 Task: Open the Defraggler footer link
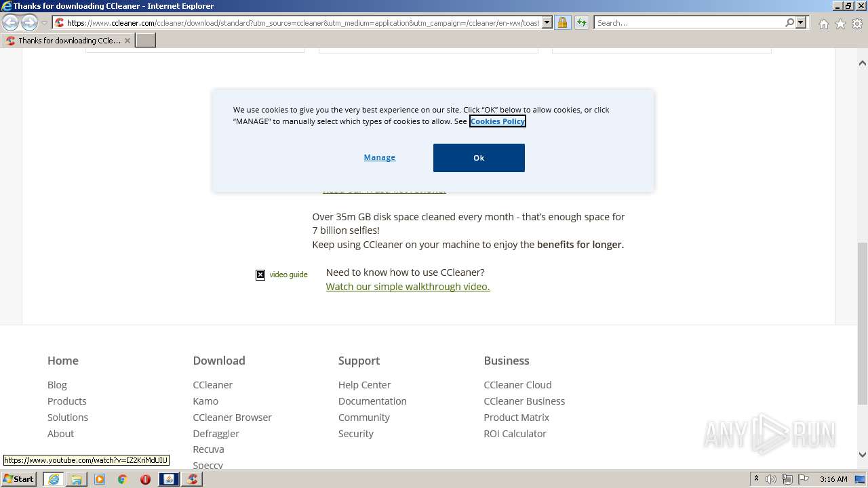(216, 434)
